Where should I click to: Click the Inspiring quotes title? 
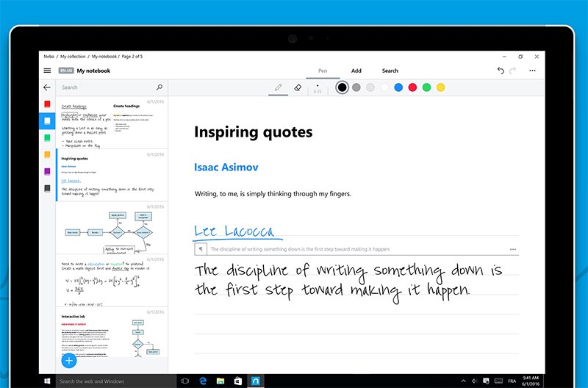coord(253,132)
